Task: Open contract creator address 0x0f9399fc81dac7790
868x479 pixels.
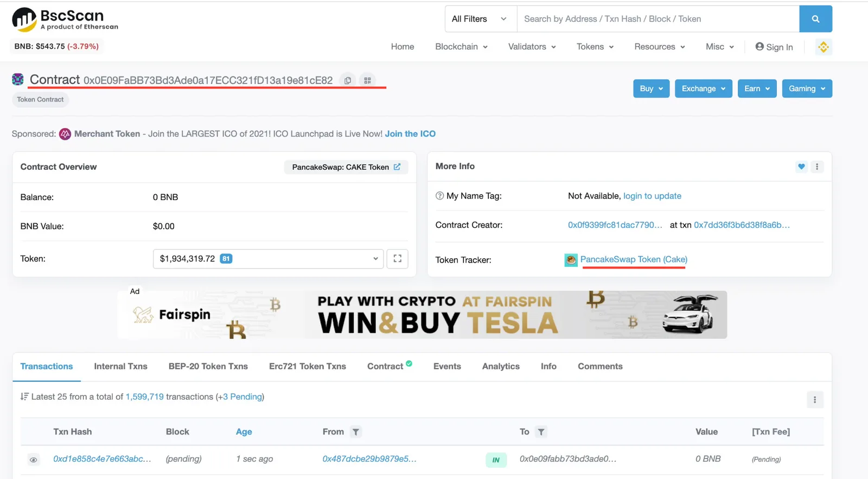Action: tap(615, 225)
